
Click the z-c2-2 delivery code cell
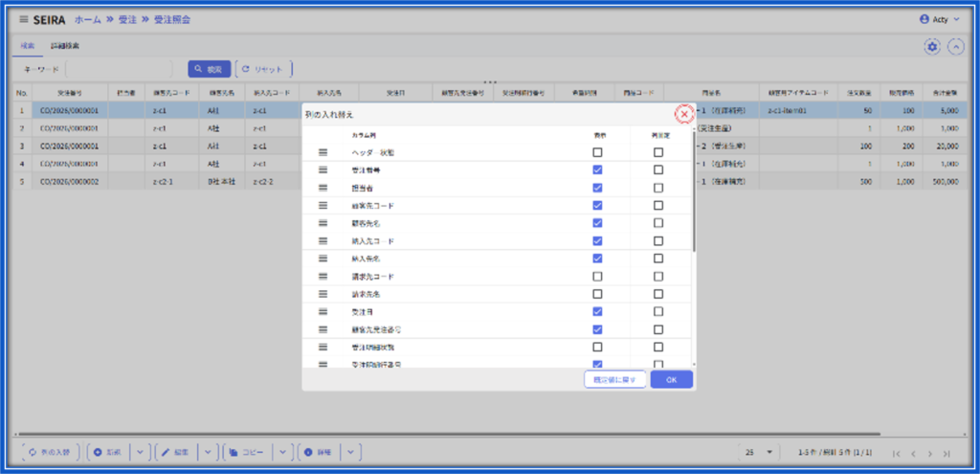point(271,181)
